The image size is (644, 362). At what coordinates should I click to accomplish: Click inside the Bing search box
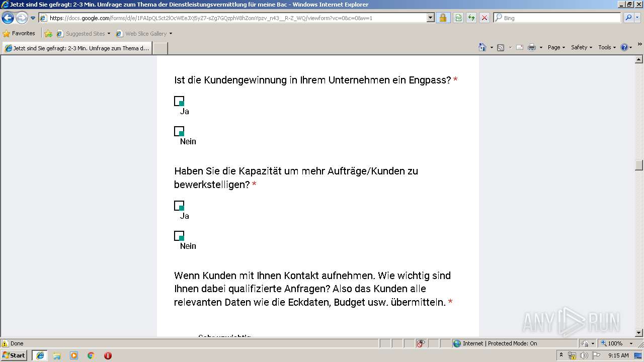[x=557, y=18]
